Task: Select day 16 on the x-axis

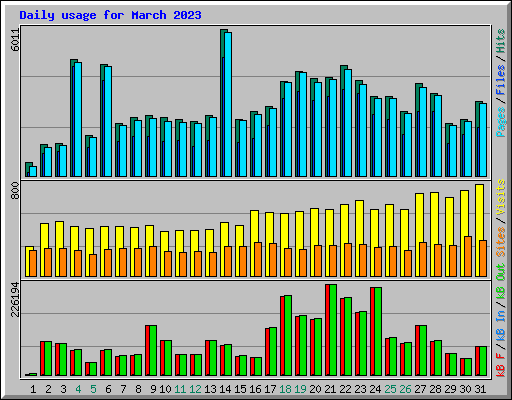Action: click(x=255, y=389)
